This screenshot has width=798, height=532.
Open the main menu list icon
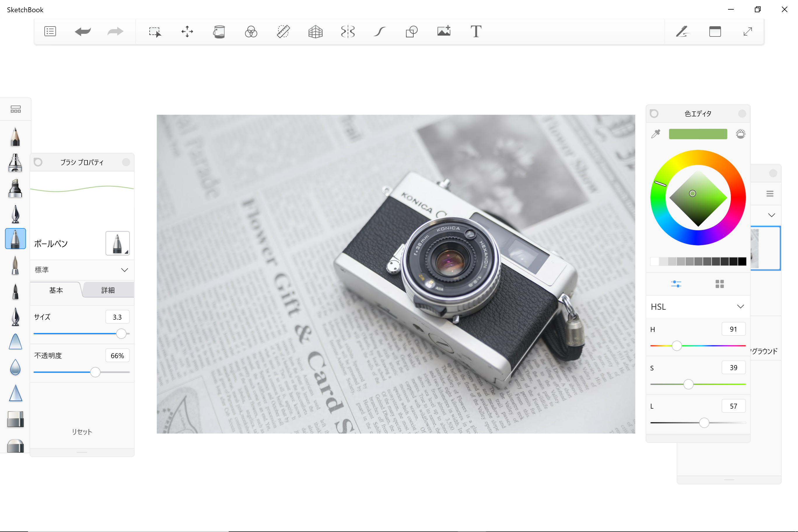50,32
